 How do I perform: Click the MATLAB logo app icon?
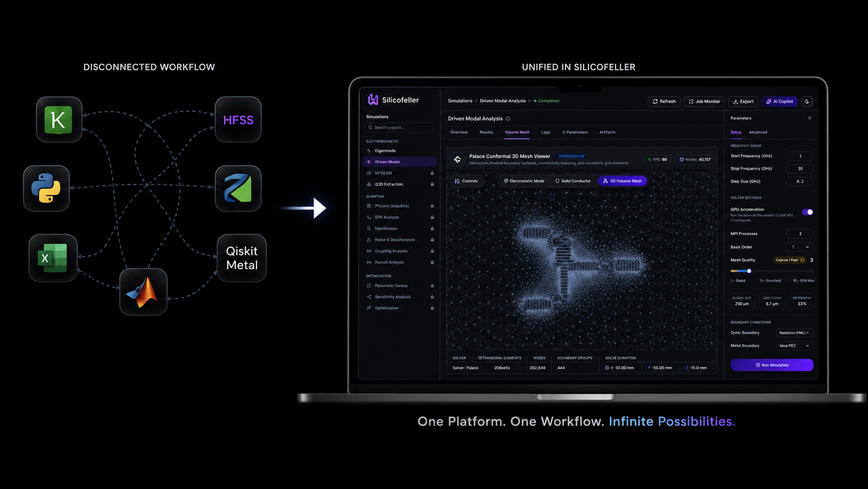[143, 292]
